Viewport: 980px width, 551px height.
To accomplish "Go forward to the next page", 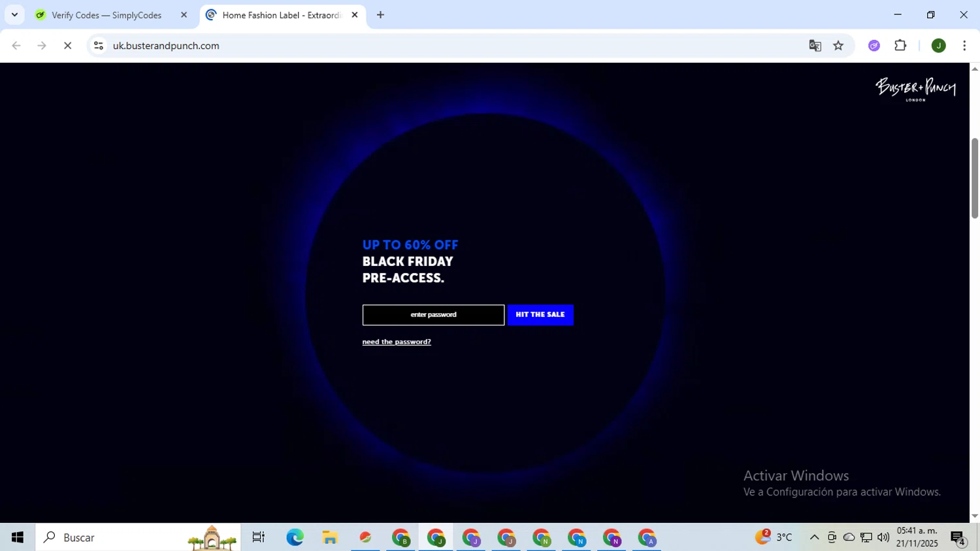I will (42, 46).
